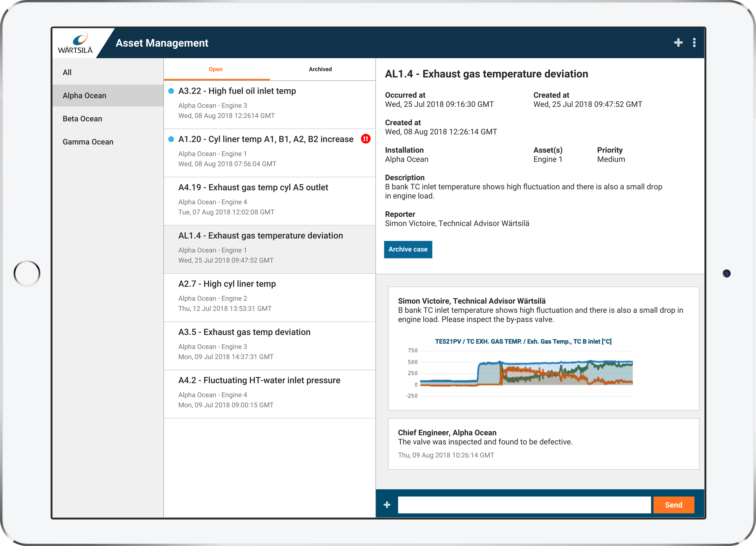Click blue unread dot on A1.20 case
This screenshot has height=546, width=756.
171,139
